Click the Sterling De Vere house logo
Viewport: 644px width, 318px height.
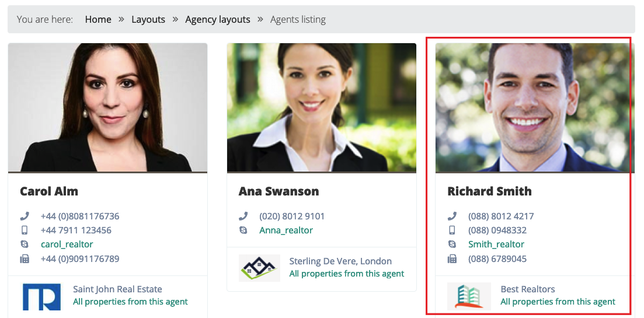tap(259, 268)
